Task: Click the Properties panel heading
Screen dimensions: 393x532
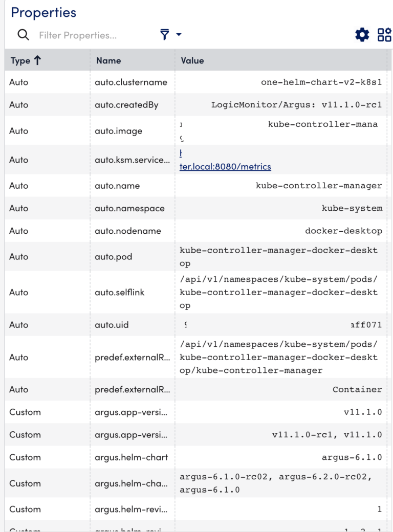Action: click(43, 12)
